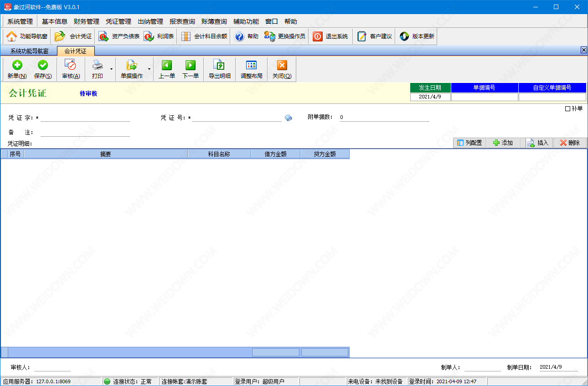
Task: Click the 制单人 field
Action: (x=482, y=367)
